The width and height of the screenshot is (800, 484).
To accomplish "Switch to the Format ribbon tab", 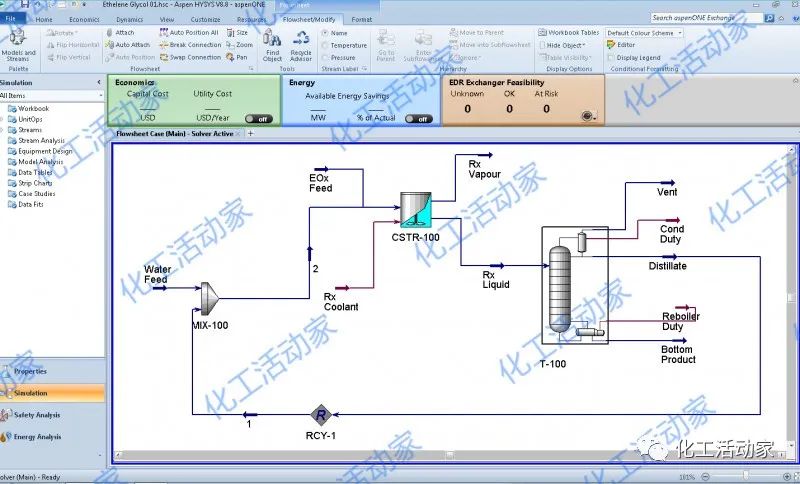I will click(362, 19).
